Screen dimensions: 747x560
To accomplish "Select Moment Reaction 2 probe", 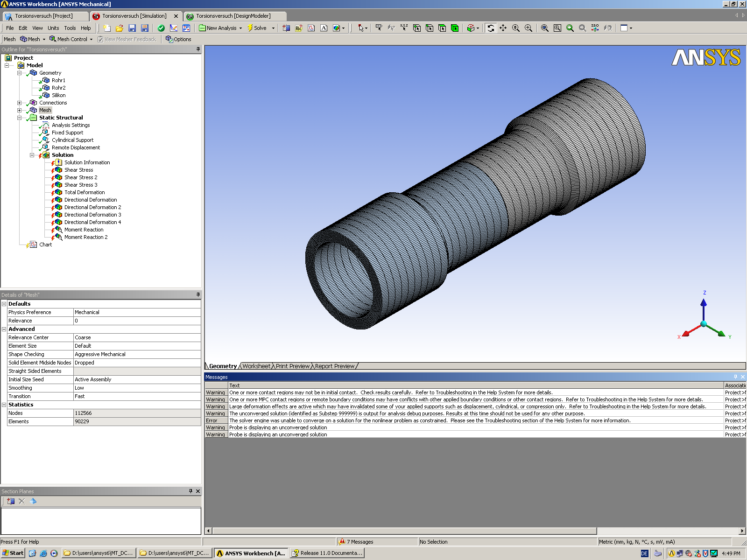I will point(86,237).
